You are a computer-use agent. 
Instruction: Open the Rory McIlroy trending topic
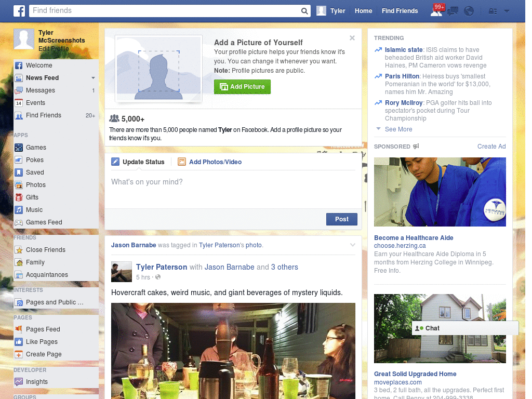tap(403, 103)
